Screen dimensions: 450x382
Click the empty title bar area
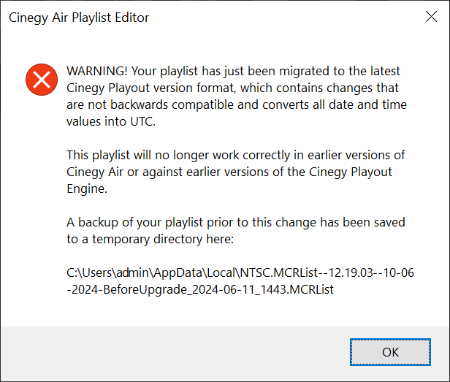coord(283,17)
